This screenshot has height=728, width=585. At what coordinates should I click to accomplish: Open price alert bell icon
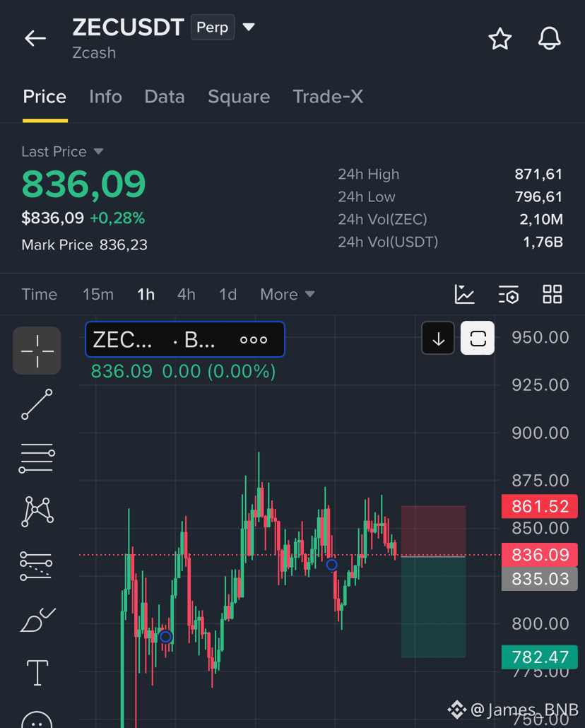(x=549, y=38)
